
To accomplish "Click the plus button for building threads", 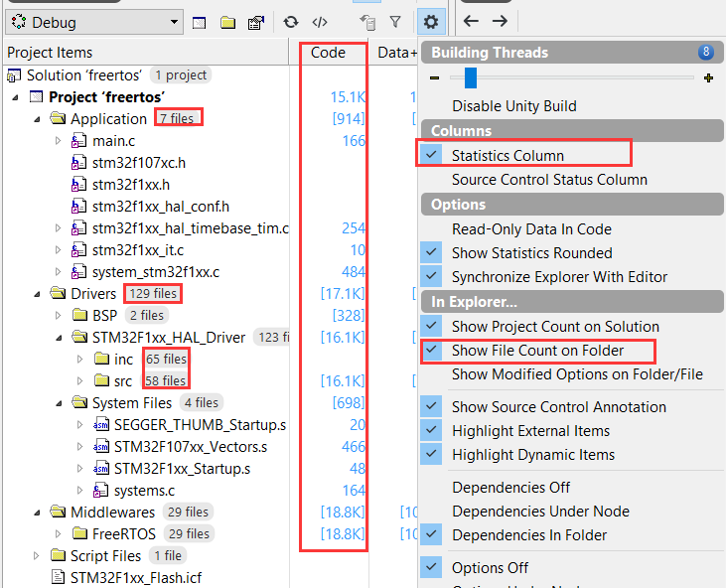I will click(708, 77).
